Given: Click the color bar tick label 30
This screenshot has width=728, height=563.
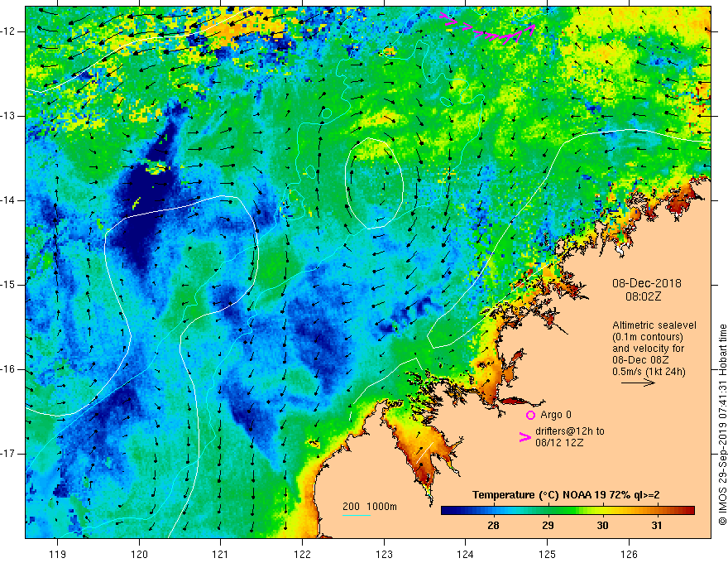Looking at the screenshot, I should click(602, 526).
